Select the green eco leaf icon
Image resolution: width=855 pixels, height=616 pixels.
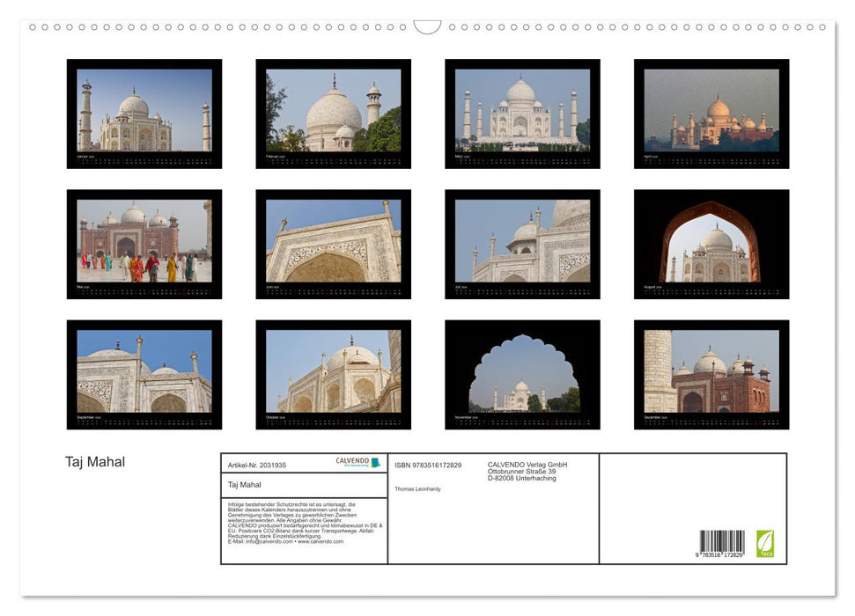765,544
